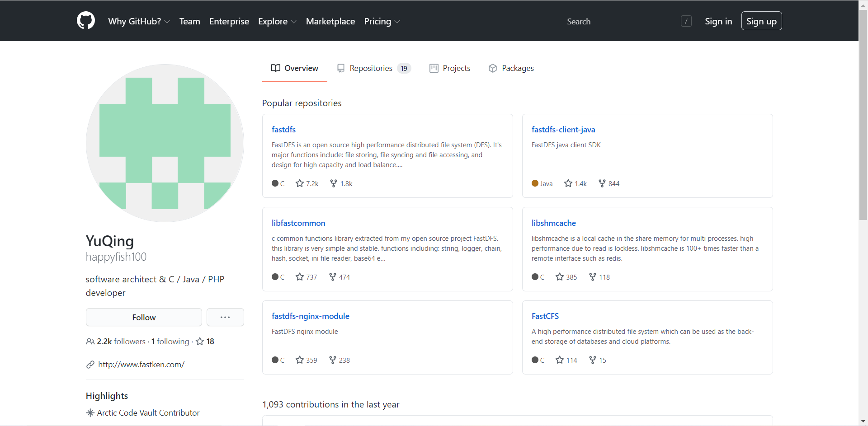Click the user profile avatar image

(x=165, y=143)
